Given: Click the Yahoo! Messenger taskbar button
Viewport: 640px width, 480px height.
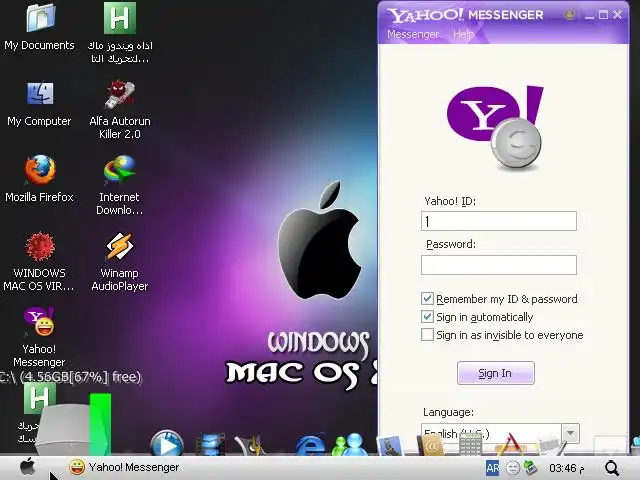Looking at the screenshot, I should pos(124,467).
